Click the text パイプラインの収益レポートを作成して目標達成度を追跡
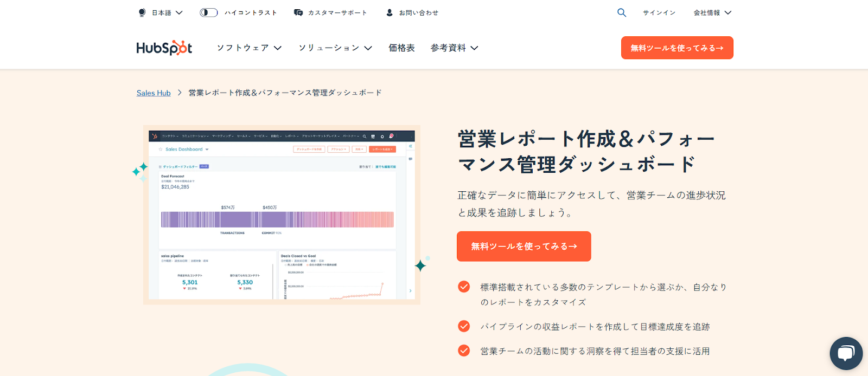Screen dimensions: 868x376 click(595, 327)
